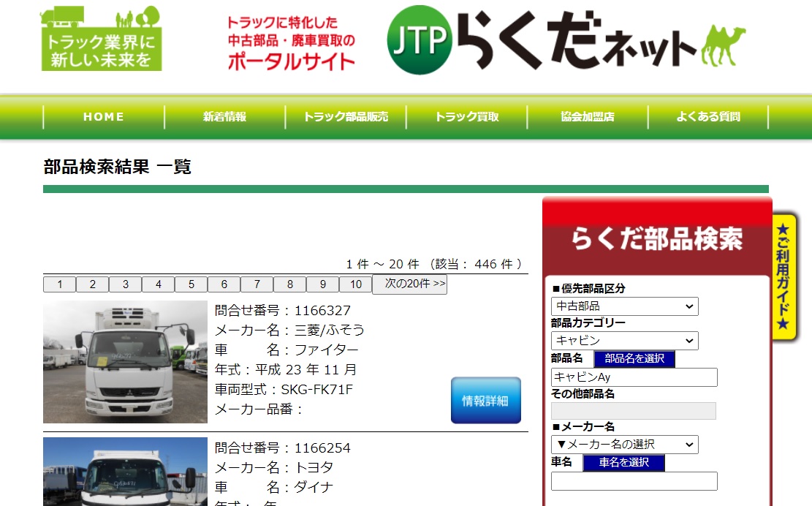The width and height of the screenshot is (812, 506).
Task: Click the 部品名 field containing キャビンAy
Action: [634, 377]
